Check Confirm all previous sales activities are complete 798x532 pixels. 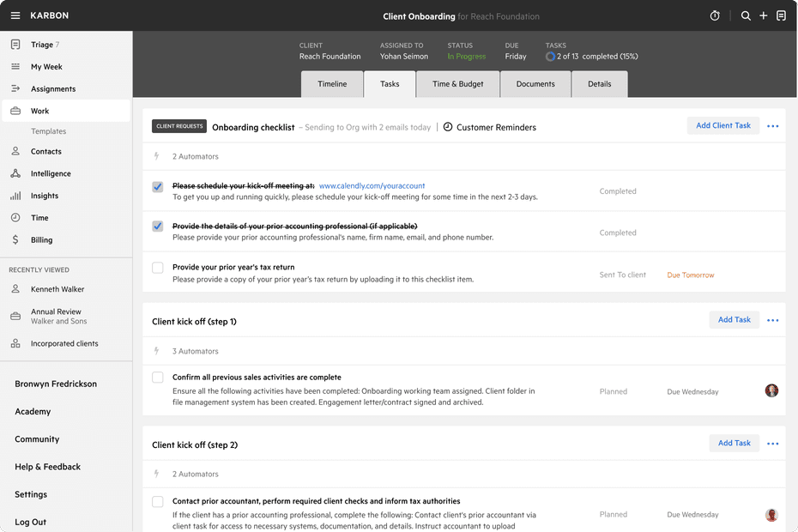[x=157, y=378]
